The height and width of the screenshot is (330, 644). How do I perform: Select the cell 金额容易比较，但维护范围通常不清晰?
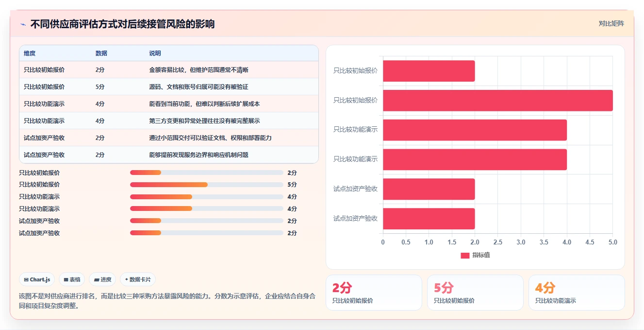[x=199, y=70]
